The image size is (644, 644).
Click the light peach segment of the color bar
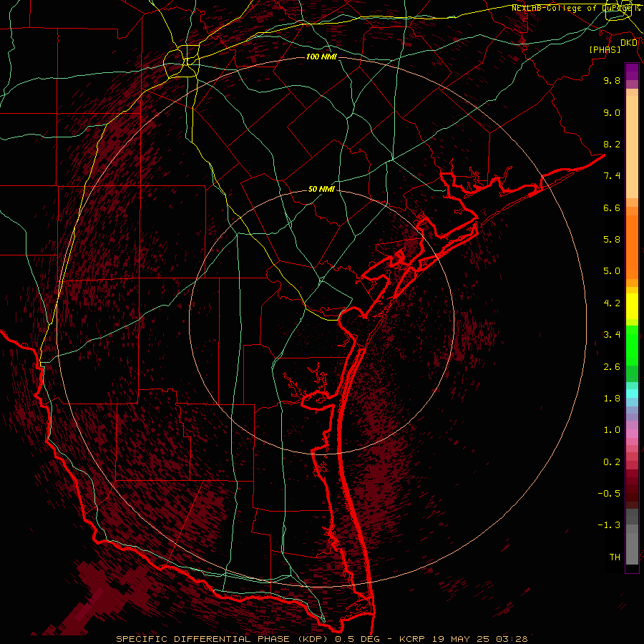(x=632, y=147)
